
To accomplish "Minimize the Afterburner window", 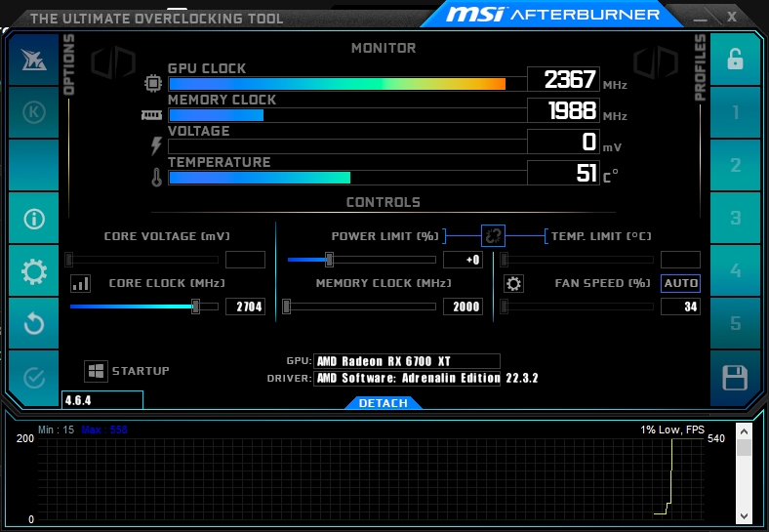I will point(700,18).
